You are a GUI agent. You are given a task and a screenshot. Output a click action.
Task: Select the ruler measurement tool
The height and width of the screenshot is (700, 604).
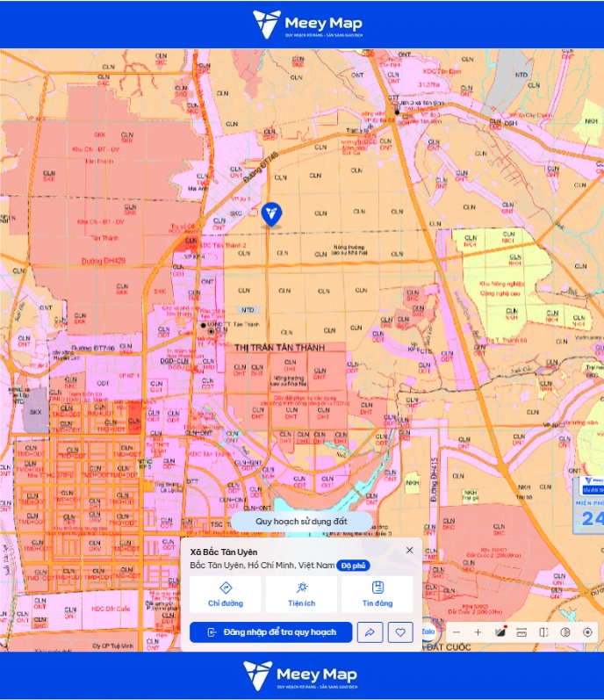(x=521, y=632)
